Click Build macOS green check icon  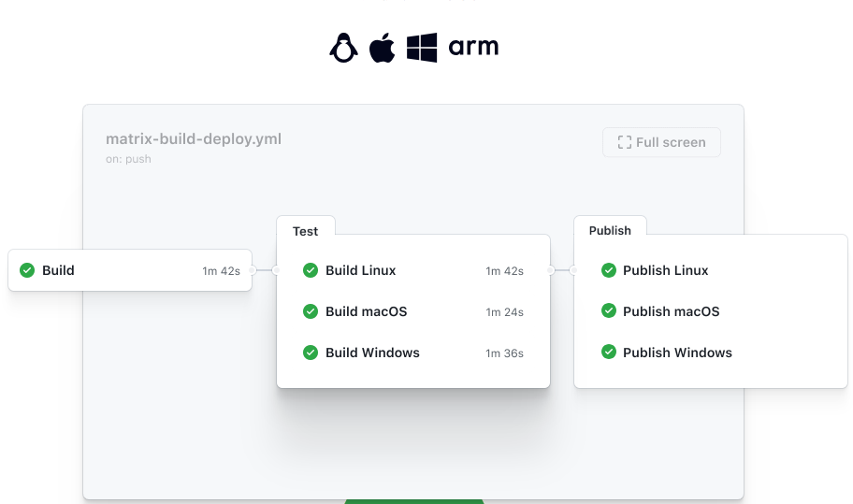[x=311, y=311]
